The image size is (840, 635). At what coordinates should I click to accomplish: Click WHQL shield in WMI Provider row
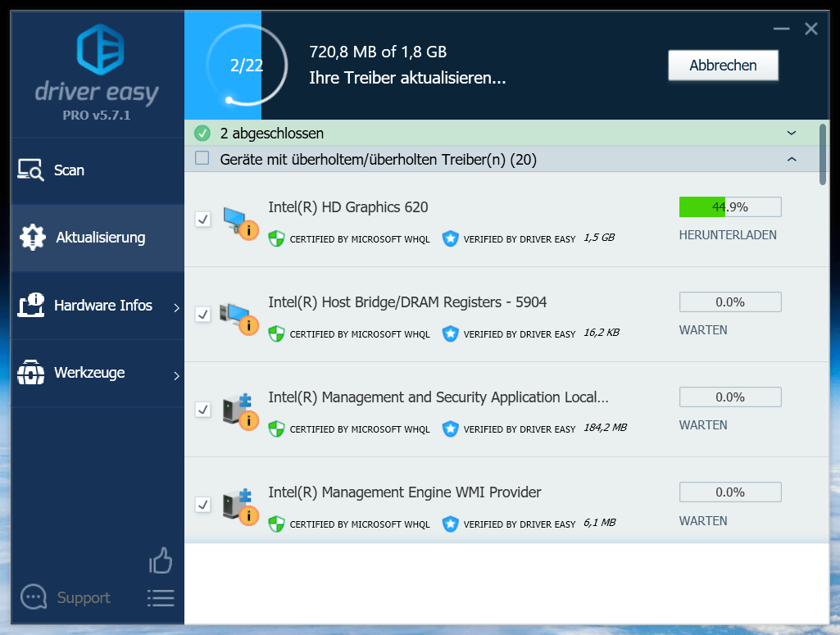click(276, 524)
